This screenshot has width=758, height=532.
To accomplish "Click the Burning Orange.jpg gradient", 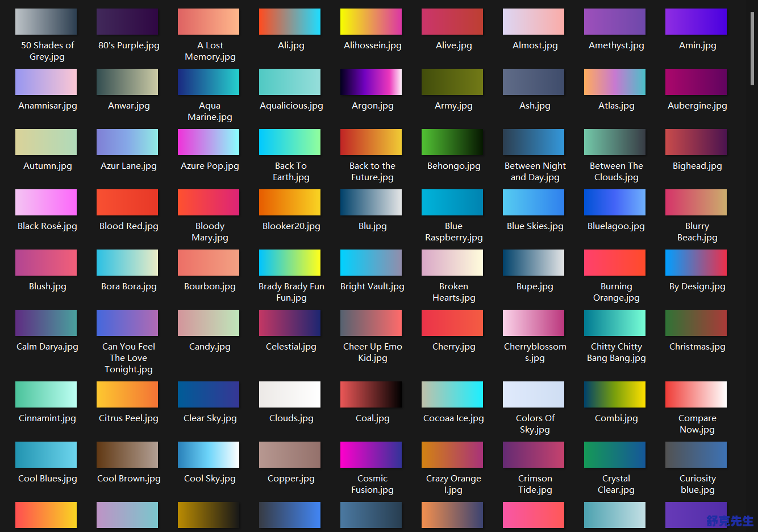I will coord(615,263).
